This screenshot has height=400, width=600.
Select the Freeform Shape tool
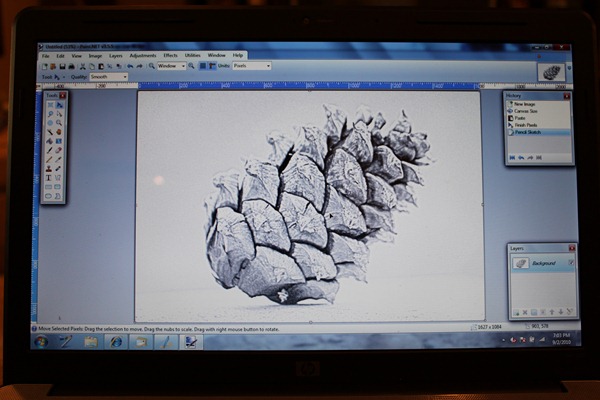click(58, 196)
